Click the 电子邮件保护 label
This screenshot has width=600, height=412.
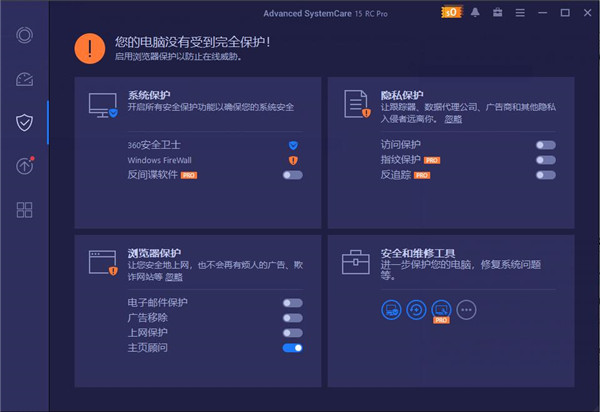point(157,303)
